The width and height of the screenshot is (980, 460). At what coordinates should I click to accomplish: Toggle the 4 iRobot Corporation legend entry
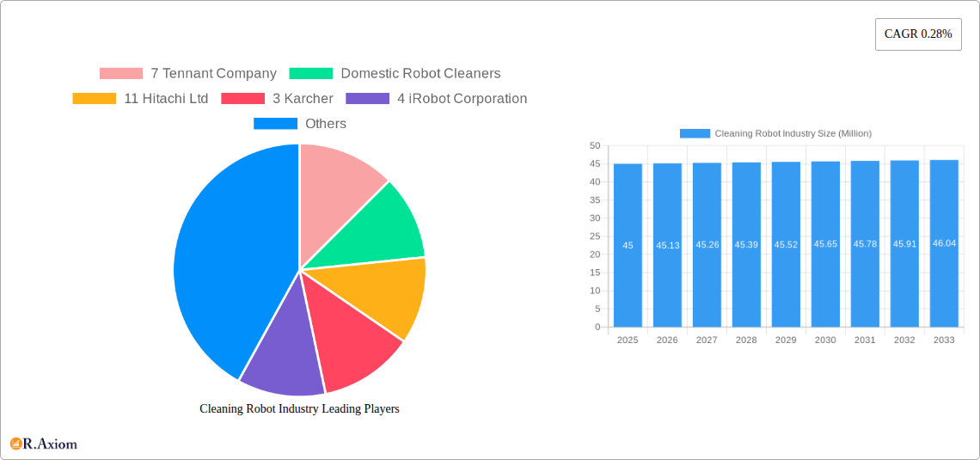click(436, 98)
